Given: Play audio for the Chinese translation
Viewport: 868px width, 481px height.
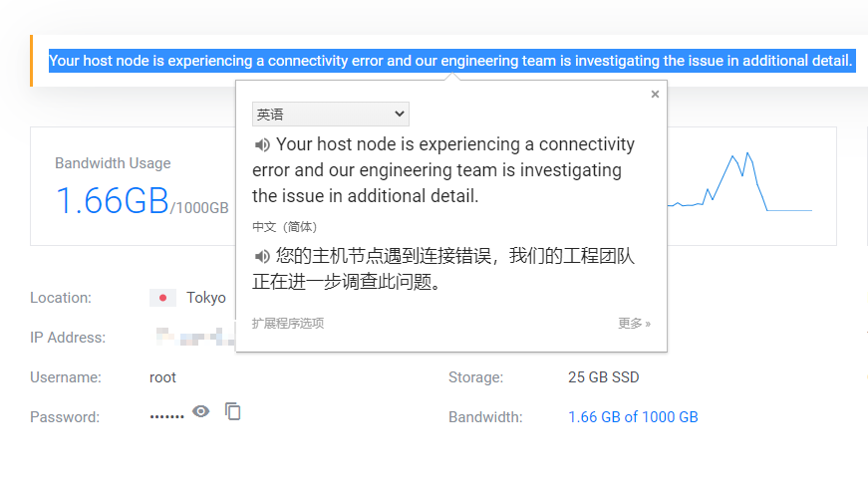Looking at the screenshot, I should coord(262,257).
